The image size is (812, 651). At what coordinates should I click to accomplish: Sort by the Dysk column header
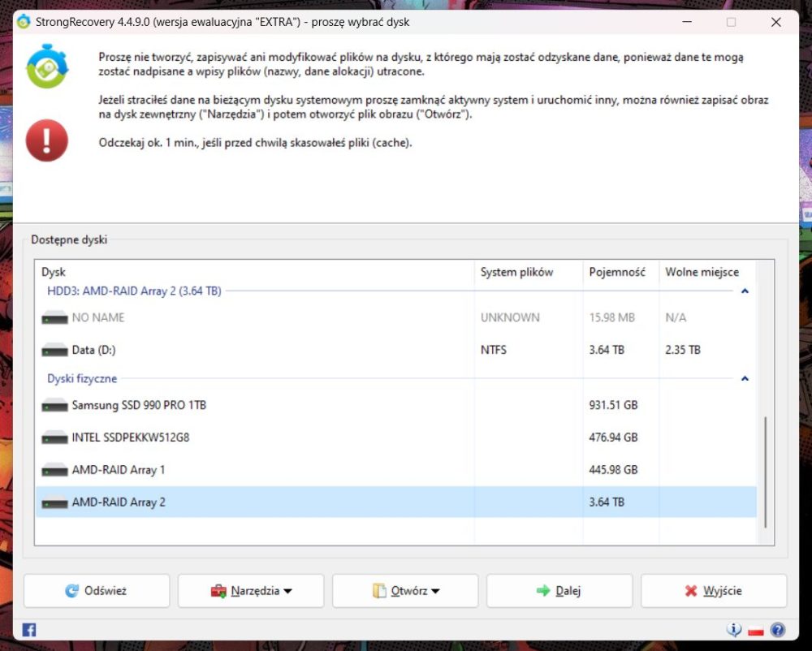pos(255,272)
